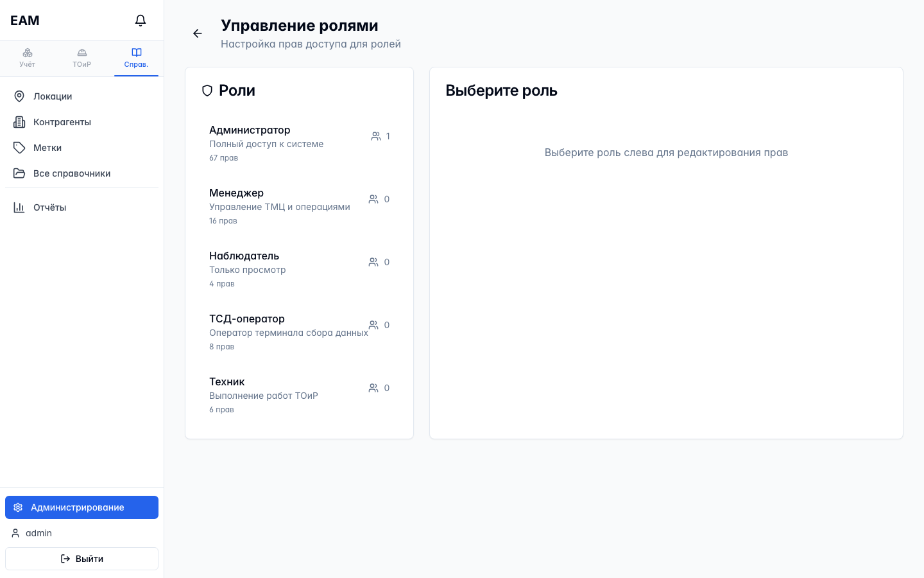This screenshot has height=578, width=924.
Task: Select the Техник role
Action: (x=299, y=395)
